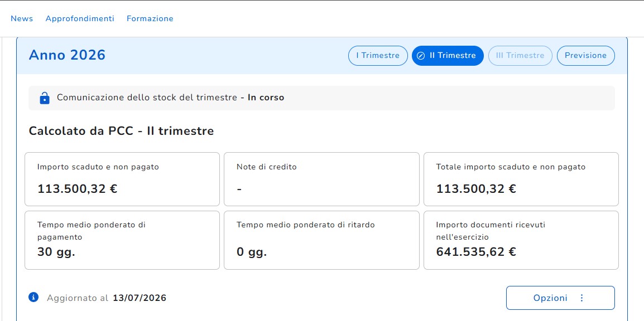Select the II Trimestre tab

tap(448, 56)
